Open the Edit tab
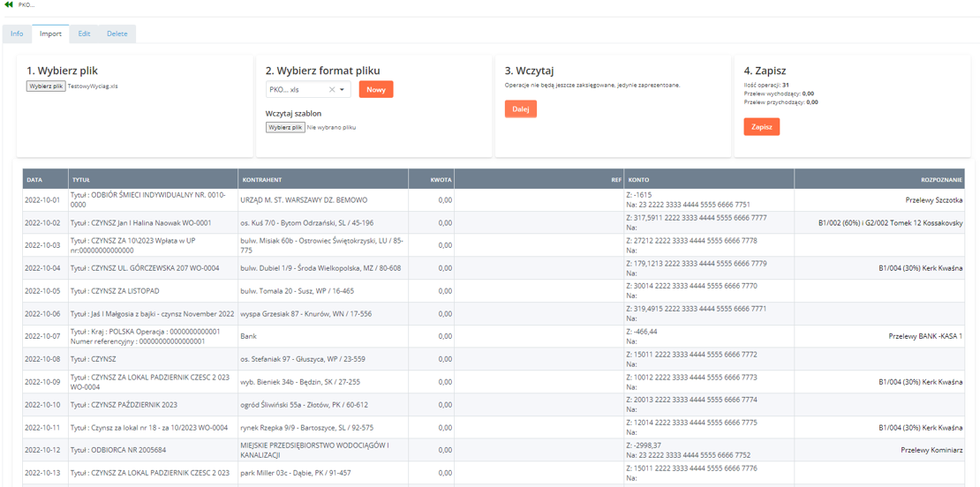Image resolution: width=980 pixels, height=487 pixels. (x=84, y=34)
